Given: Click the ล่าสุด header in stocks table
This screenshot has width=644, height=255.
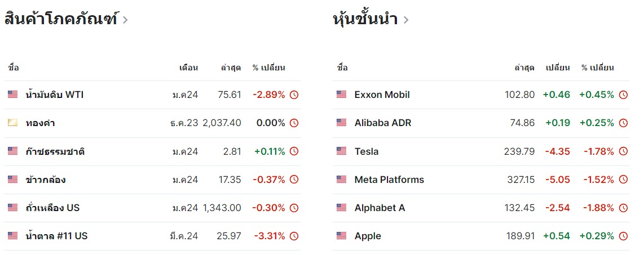Looking at the screenshot, I should coord(524,68).
